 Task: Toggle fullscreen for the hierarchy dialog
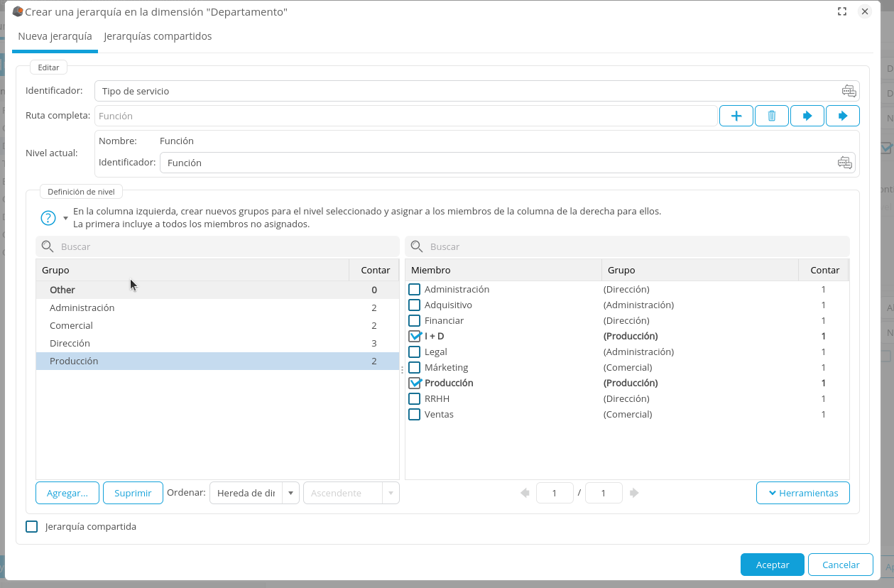pos(842,11)
